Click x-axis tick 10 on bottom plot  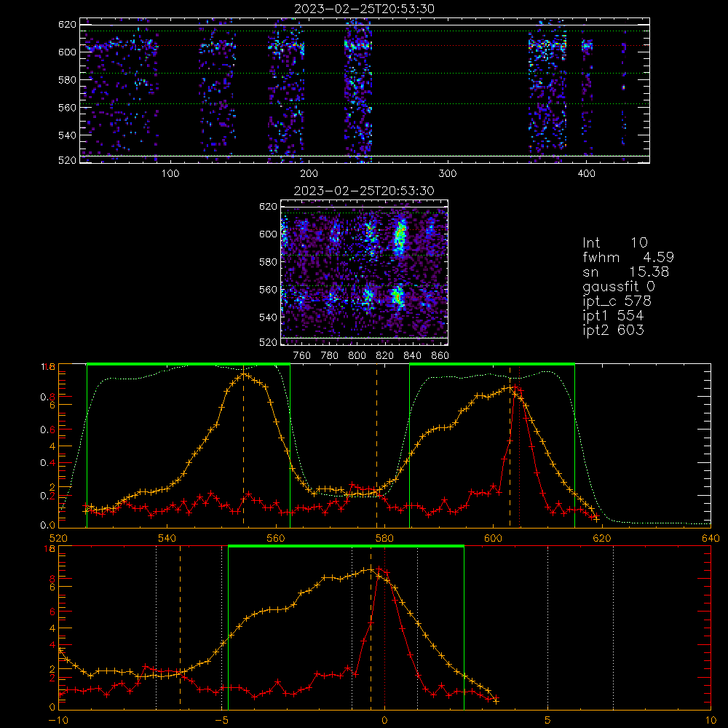(x=711, y=721)
